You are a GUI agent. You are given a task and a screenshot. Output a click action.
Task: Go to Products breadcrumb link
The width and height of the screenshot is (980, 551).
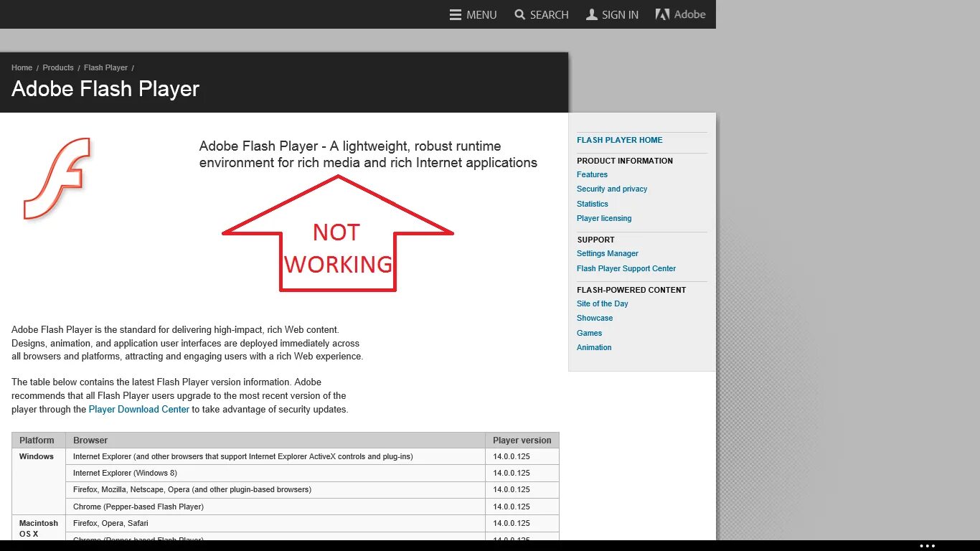point(58,67)
